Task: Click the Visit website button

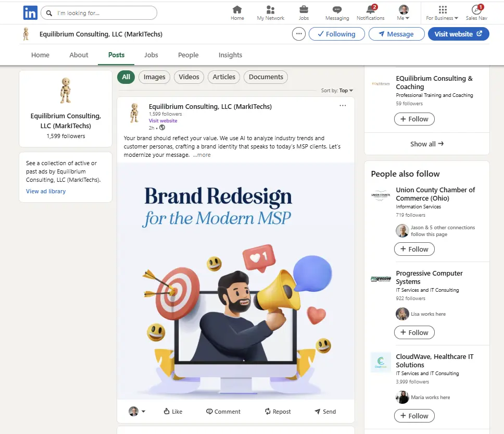Action: click(x=458, y=34)
